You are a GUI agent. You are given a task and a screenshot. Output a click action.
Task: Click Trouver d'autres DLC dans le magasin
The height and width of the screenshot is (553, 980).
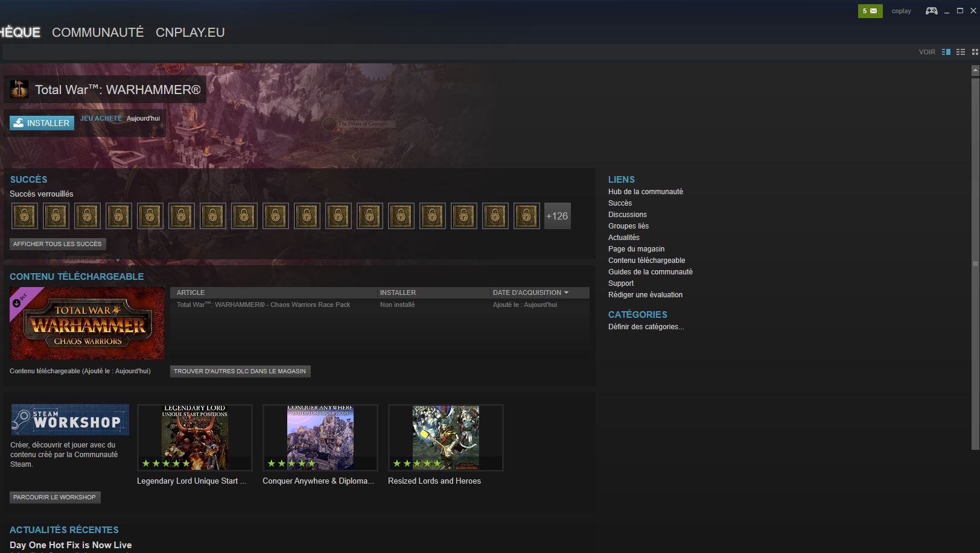coord(240,371)
